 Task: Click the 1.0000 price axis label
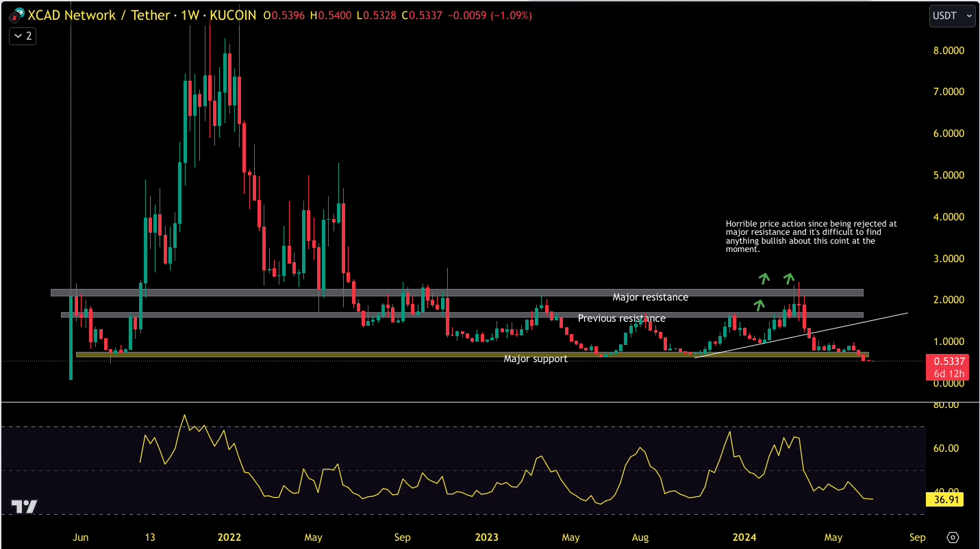(x=947, y=342)
